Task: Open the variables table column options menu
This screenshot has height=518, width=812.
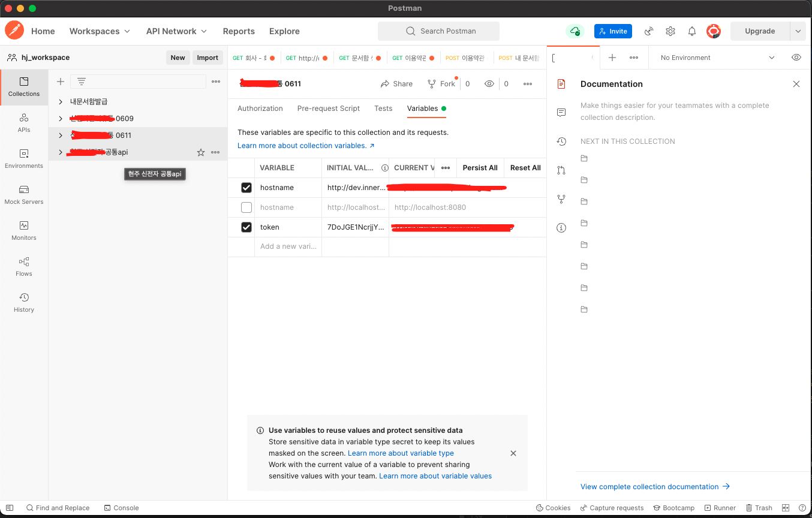Action: coord(446,168)
